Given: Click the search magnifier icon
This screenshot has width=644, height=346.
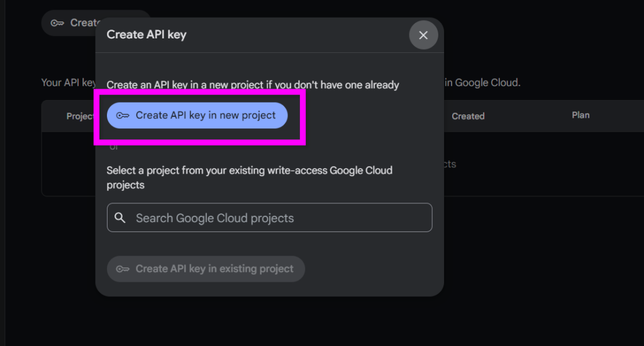Looking at the screenshot, I should tap(120, 218).
